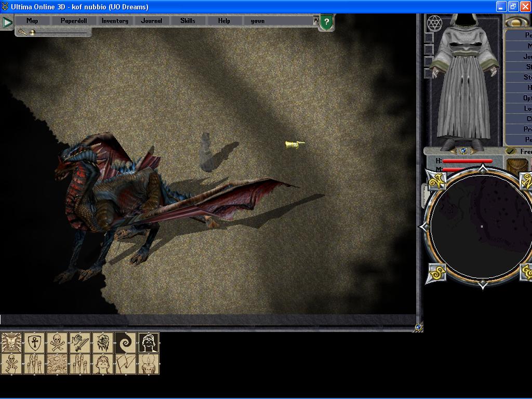Activate the skull and crossbones hotbar icon

point(57,342)
